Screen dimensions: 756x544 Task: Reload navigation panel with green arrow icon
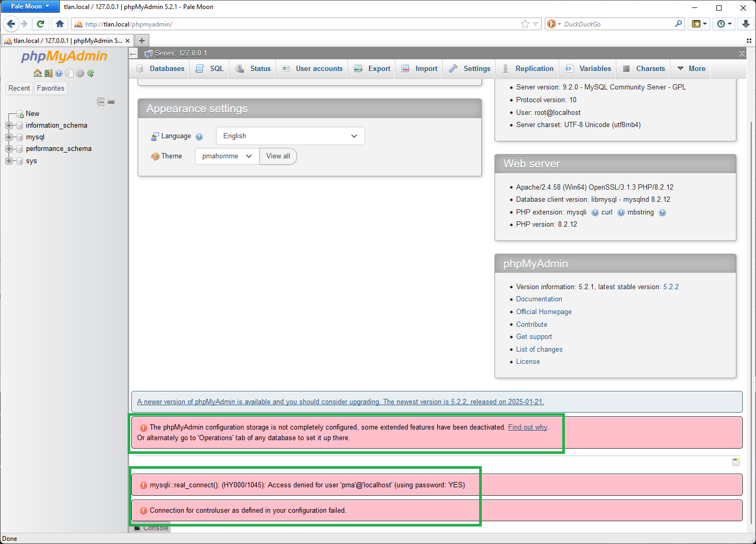coord(91,73)
